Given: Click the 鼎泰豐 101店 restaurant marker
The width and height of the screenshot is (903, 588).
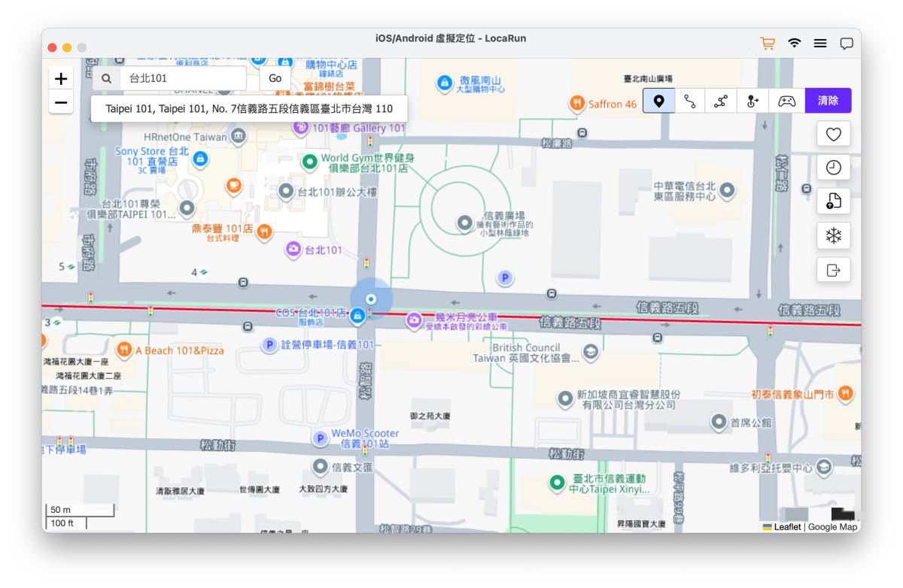Looking at the screenshot, I should pos(264,232).
